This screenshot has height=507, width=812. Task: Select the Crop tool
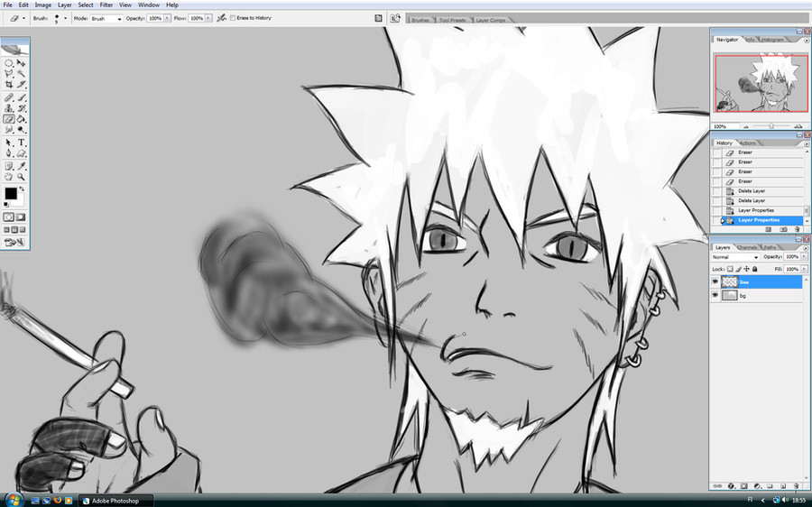point(9,85)
